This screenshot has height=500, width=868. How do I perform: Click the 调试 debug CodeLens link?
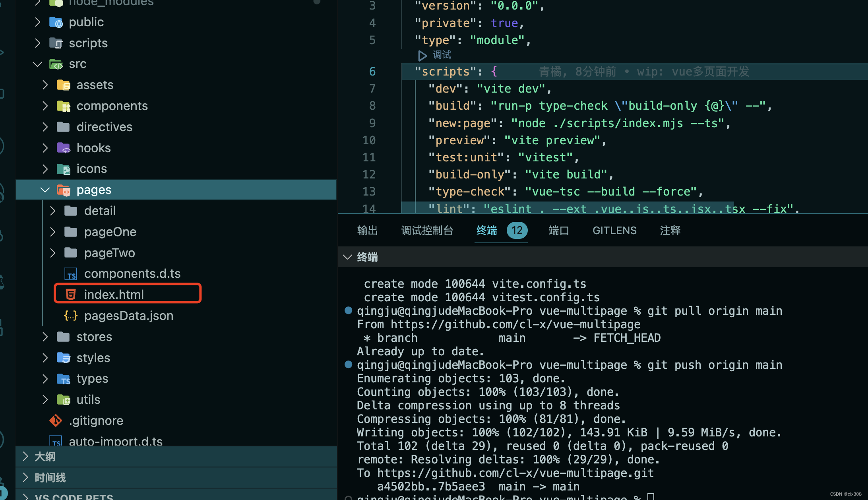coord(442,55)
